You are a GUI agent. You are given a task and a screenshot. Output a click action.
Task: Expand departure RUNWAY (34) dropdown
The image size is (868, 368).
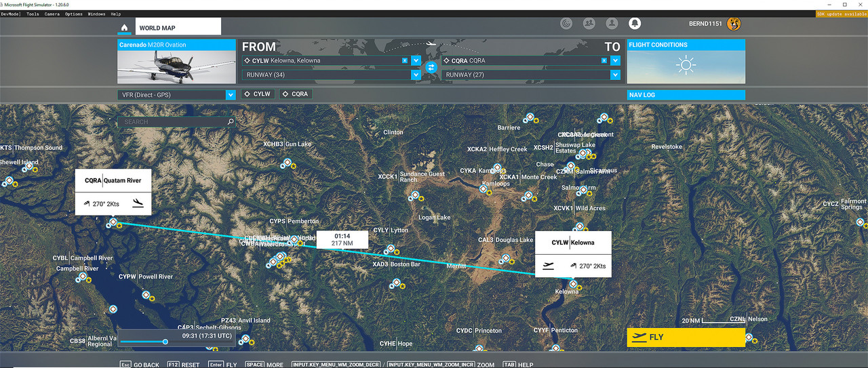[x=416, y=75]
